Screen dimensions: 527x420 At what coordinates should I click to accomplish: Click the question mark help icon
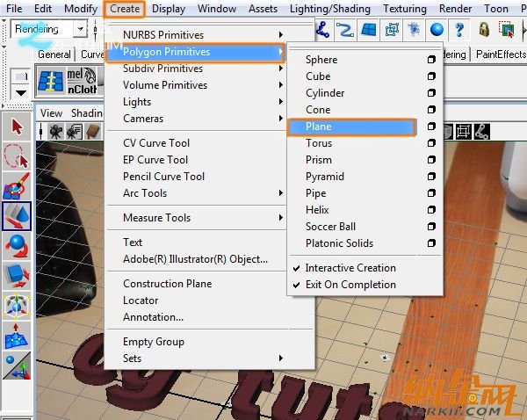[458, 30]
